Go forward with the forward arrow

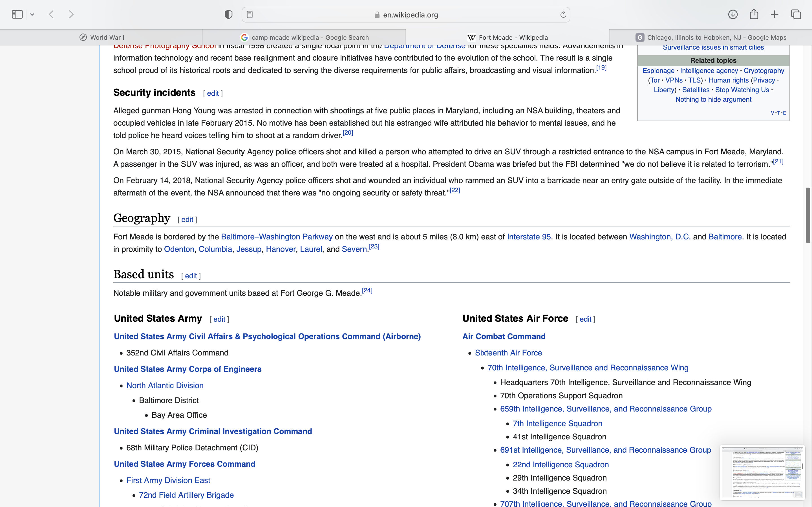(x=71, y=14)
